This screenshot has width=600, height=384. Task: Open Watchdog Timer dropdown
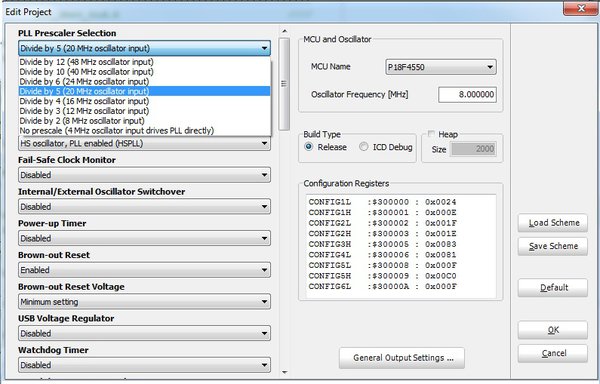(144, 365)
